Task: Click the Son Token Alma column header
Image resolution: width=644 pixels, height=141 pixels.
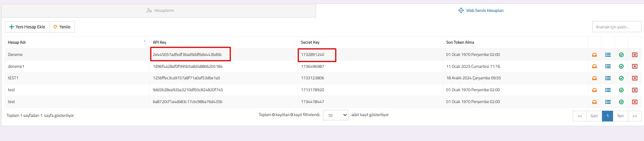Action: tap(515, 42)
